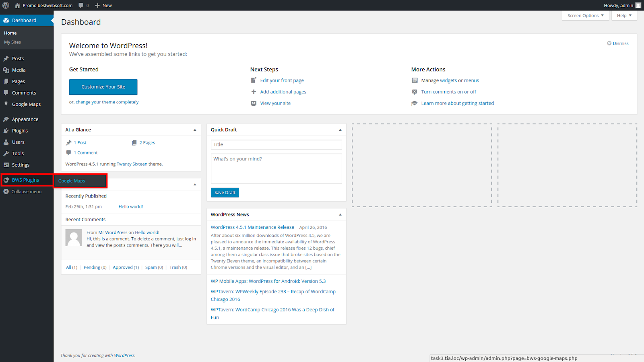Focus the Quick Draft Title field
The image size is (644, 362).
(277, 145)
